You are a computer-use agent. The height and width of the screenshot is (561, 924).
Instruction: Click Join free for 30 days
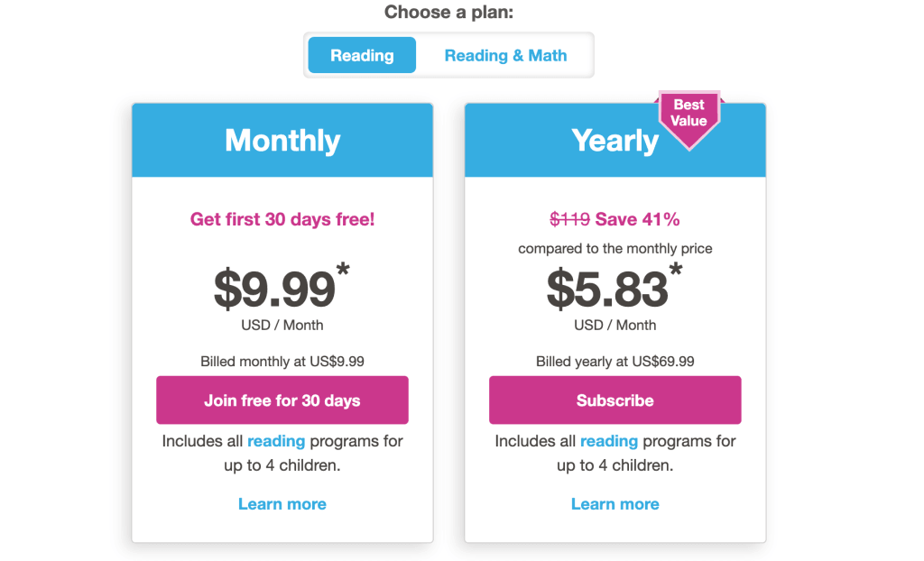tap(282, 400)
